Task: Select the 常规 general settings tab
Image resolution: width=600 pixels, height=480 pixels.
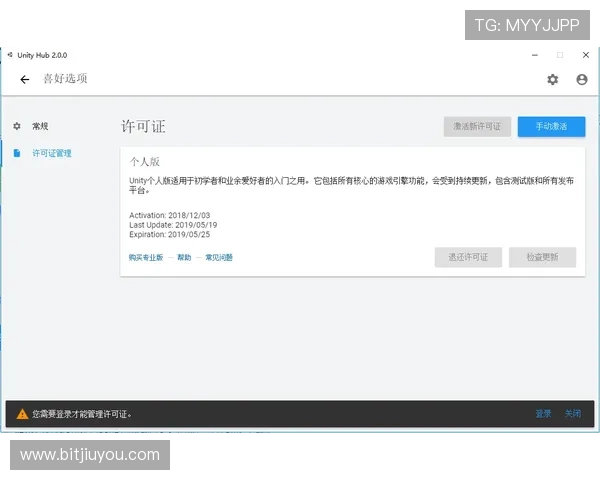Action: pyautogui.click(x=40, y=126)
